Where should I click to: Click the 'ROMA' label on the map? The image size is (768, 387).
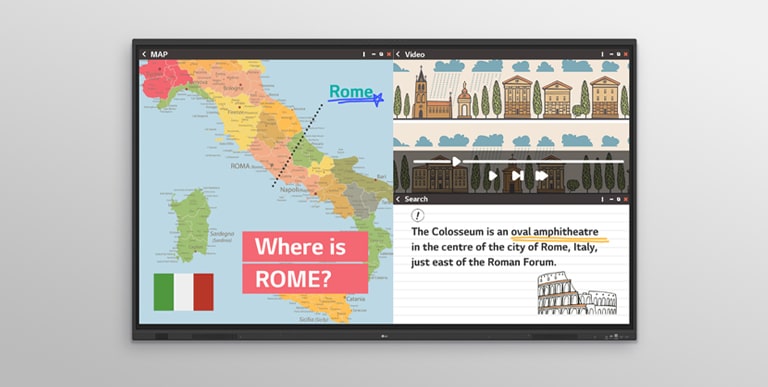[x=240, y=166]
